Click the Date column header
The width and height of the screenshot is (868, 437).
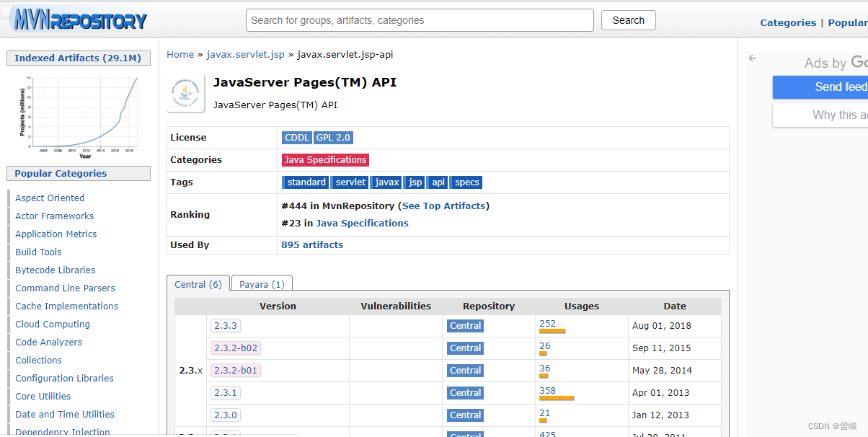click(675, 306)
